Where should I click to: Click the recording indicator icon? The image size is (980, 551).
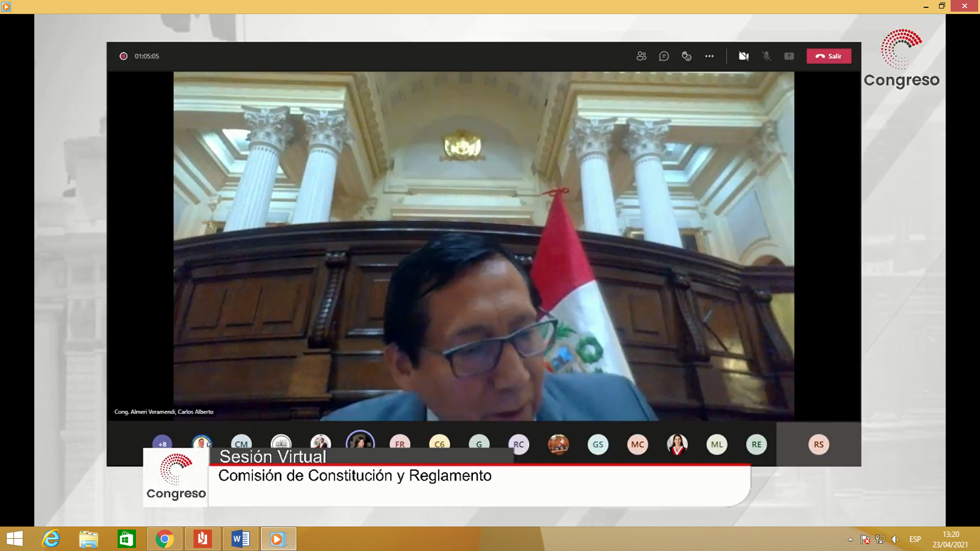(123, 56)
